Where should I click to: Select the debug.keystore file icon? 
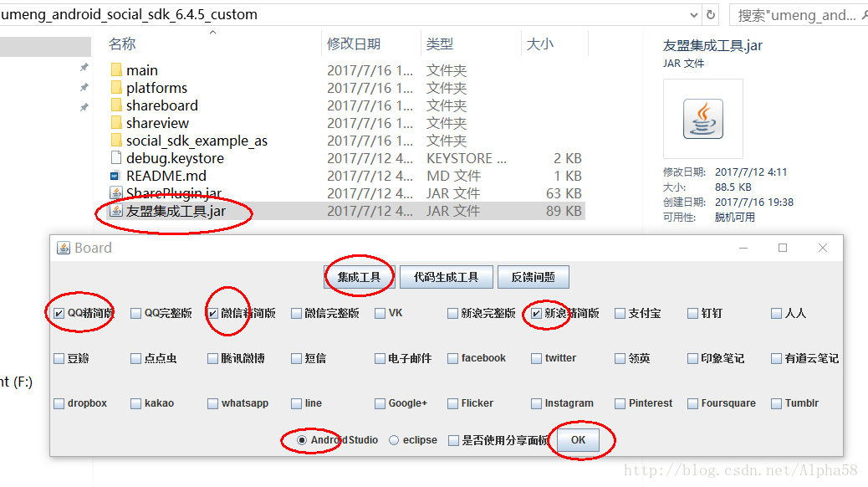[116, 157]
